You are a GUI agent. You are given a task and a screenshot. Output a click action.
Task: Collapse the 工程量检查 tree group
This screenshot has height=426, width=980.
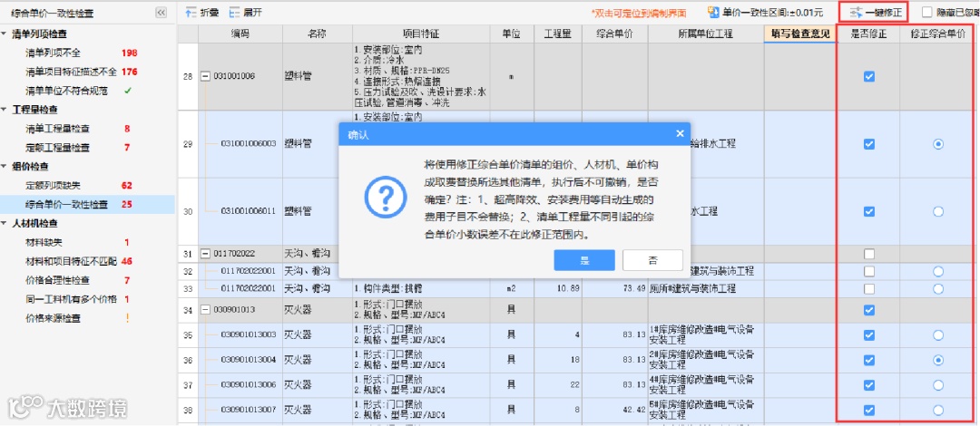(5, 110)
